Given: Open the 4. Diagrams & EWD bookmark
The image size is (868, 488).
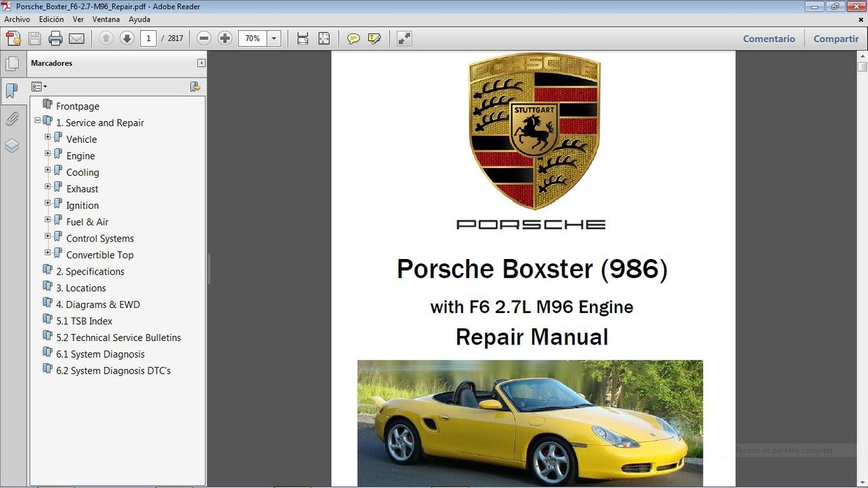Looking at the screenshot, I should click(x=98, y=305).
